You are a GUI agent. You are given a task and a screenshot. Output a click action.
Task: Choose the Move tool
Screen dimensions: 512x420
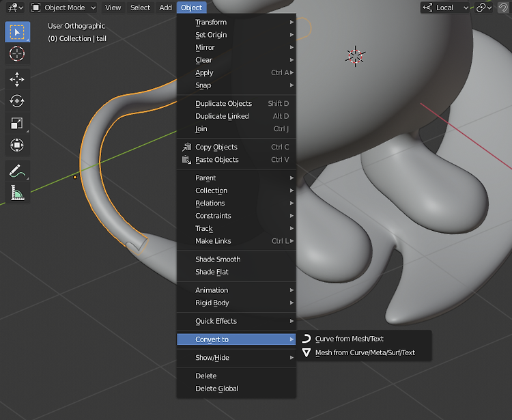coord(17,79)
